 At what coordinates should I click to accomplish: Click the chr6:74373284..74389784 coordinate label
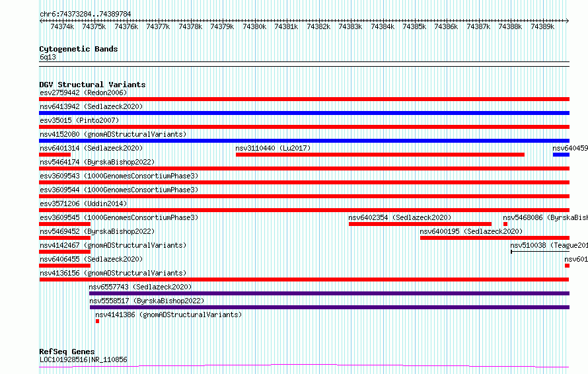coord(85,15)
